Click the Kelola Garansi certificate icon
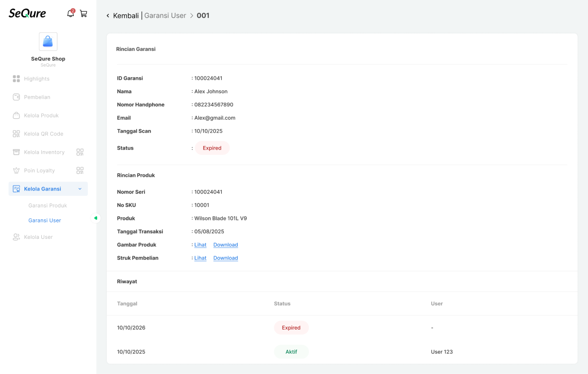The image size is (588, 374). [x=16, y=189]
